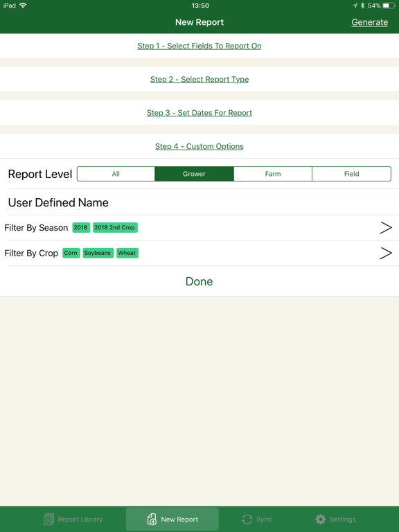Collapse Step 4 - Custom Options
Screen dimensions: 399x532
(x=199, y=146)
